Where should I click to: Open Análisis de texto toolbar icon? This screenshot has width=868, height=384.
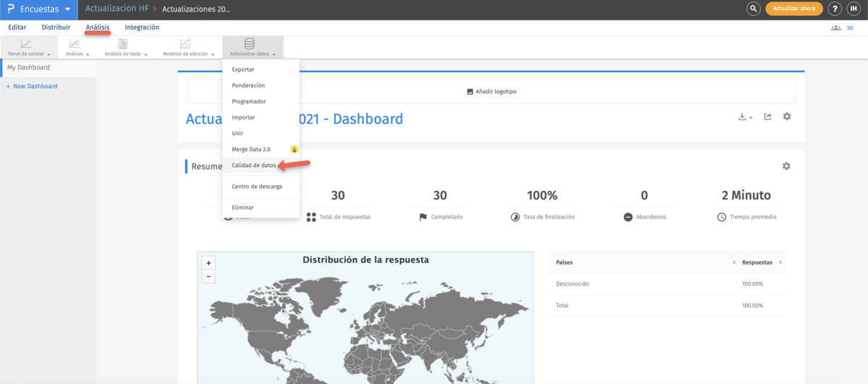[123, 43]
